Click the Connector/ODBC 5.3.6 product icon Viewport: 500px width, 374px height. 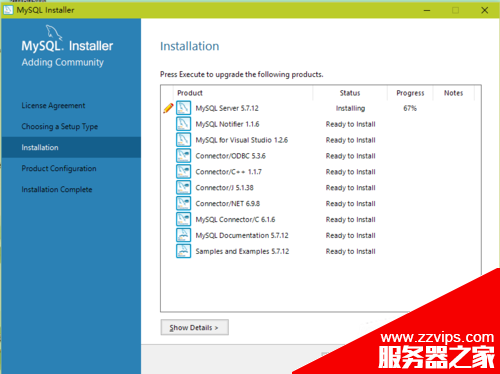click(x=183, y=156)
